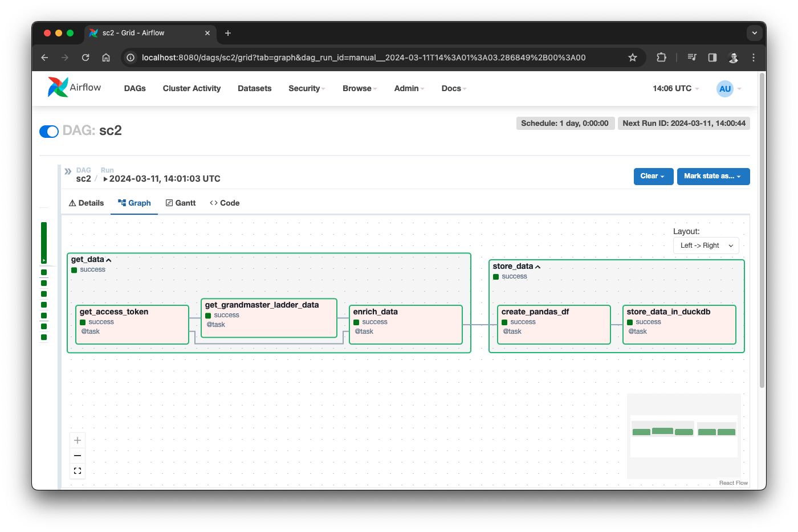Expand the grid panel with double chevron
This screenshot has height=532, width=798.
pos(68,171)
